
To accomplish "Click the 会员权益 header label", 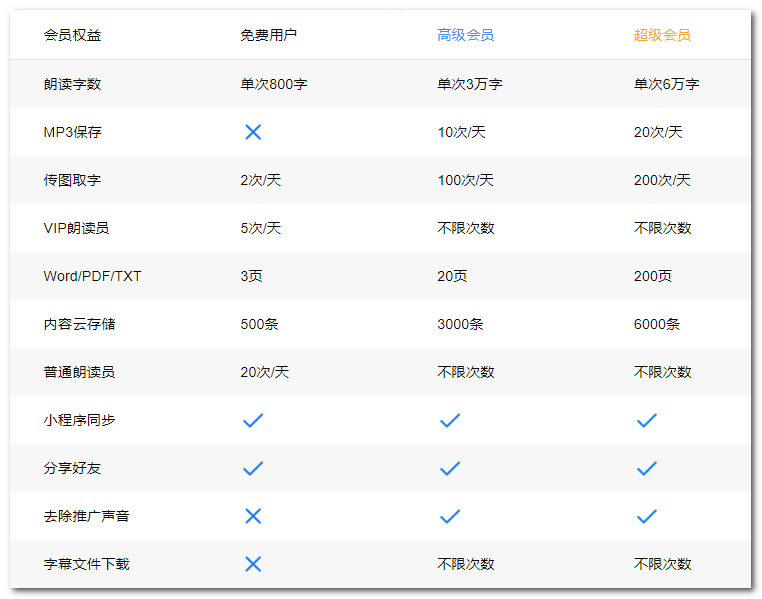I will coord(72,35).
